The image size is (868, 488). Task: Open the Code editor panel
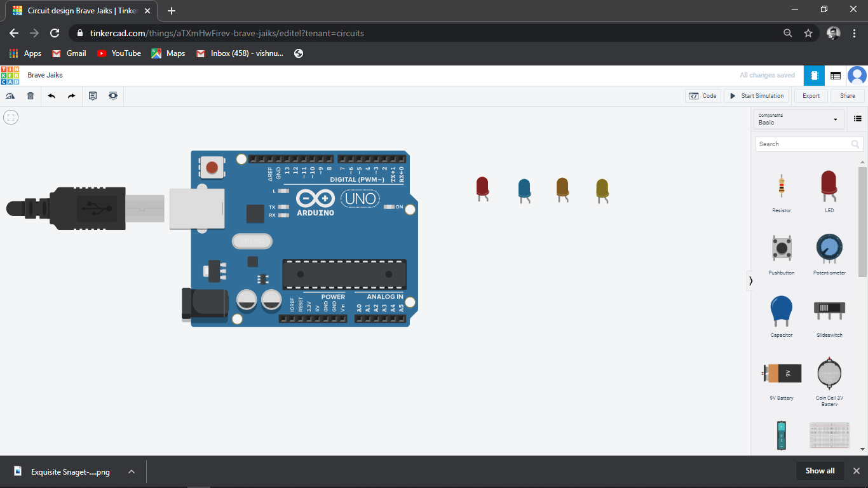tap(703, 95)
